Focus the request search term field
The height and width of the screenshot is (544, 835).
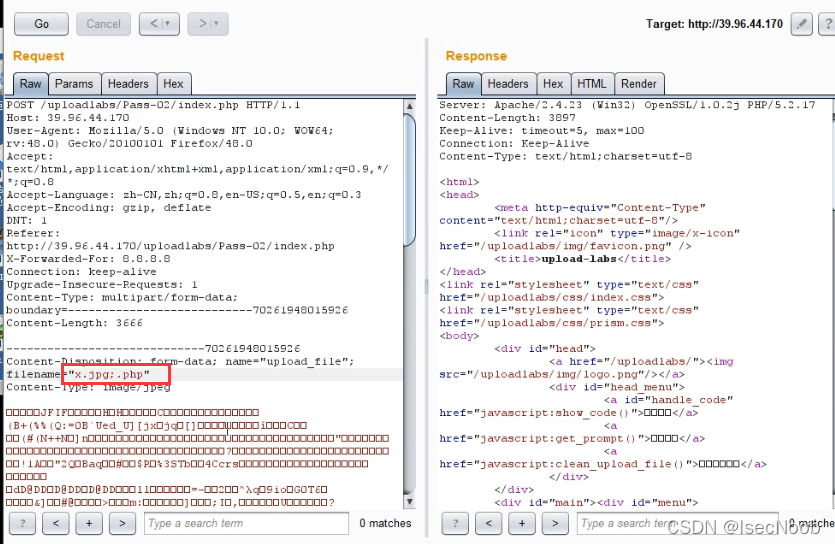[x=246, y=523]
